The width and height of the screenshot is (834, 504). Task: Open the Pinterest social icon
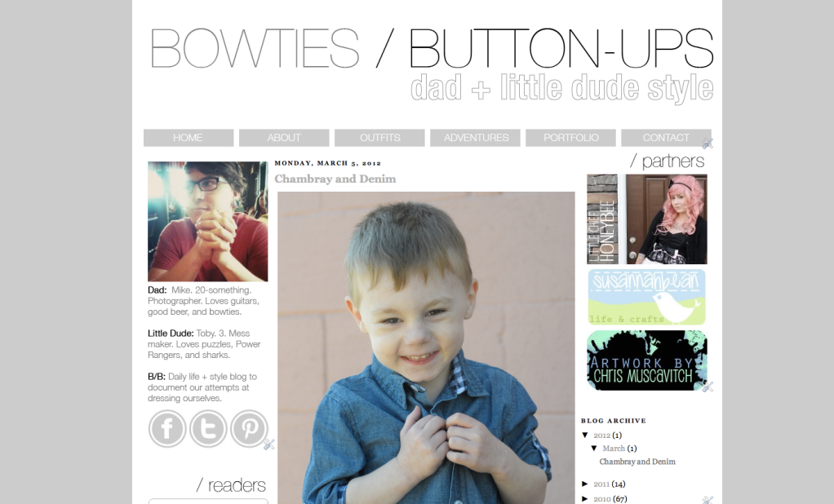[x=249, y=428]
